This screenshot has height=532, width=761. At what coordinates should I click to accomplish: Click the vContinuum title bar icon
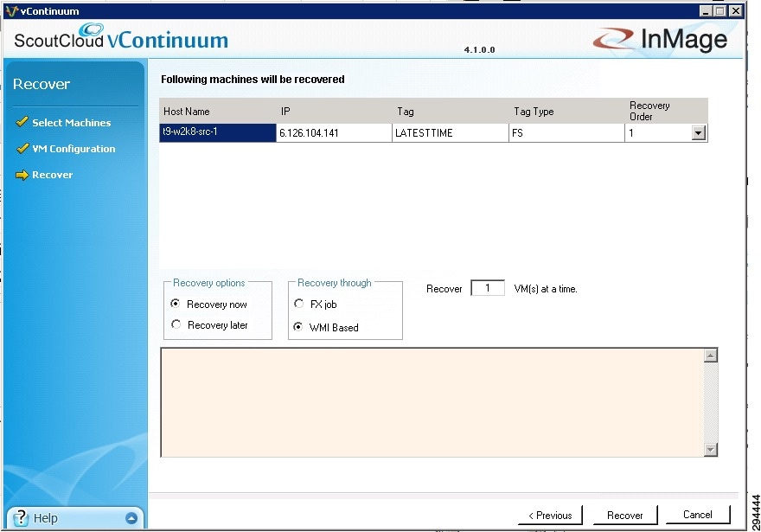[x=11, y=10]
